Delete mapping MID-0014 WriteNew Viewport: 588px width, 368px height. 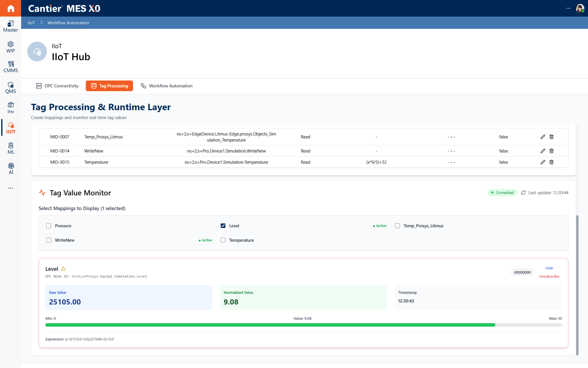551,151
